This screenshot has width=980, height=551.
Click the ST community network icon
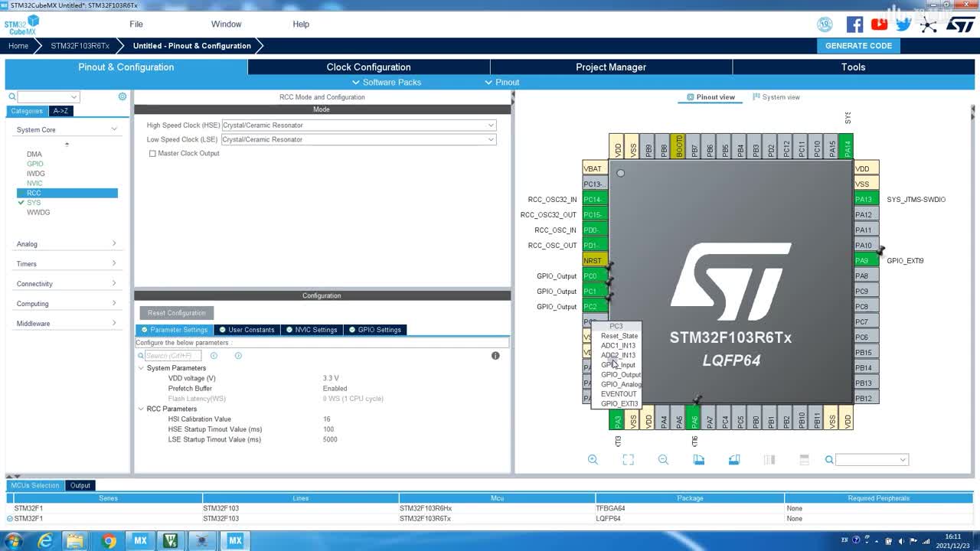(928, 24)
